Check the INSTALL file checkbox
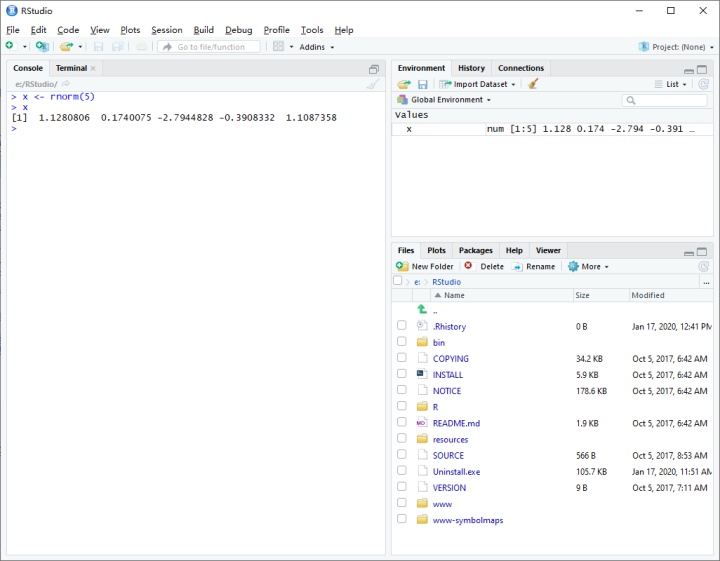Screen dimensions: 720x561 coord(402,374)
